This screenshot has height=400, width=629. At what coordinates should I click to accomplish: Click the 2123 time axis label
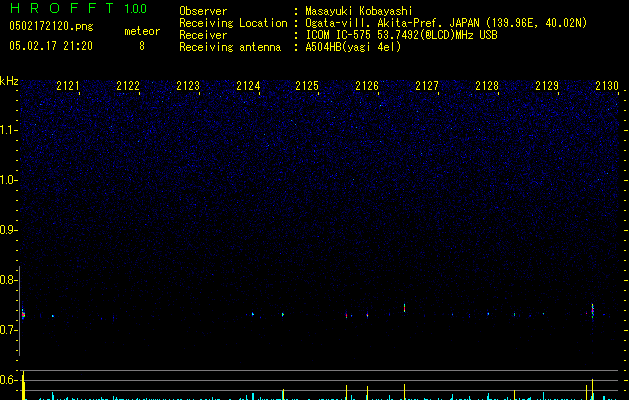[188, 86]
